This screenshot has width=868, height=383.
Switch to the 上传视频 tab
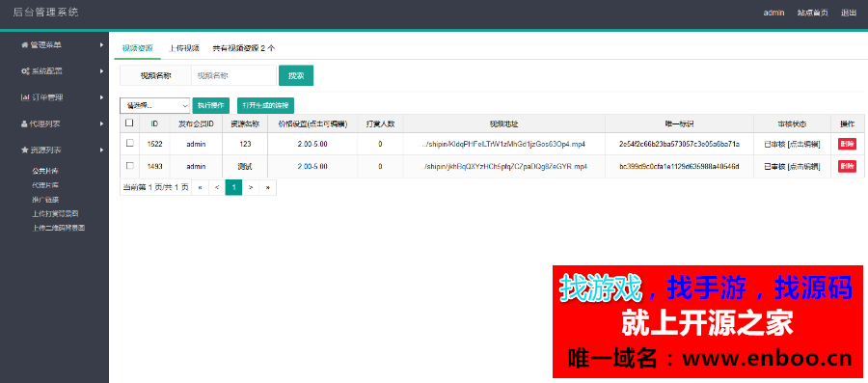pos(184,48)
